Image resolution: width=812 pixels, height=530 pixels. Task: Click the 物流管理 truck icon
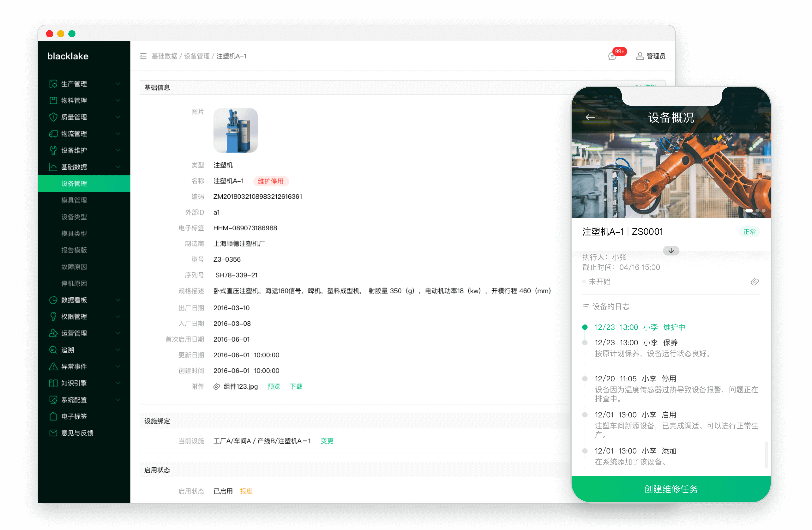point(53,134)
